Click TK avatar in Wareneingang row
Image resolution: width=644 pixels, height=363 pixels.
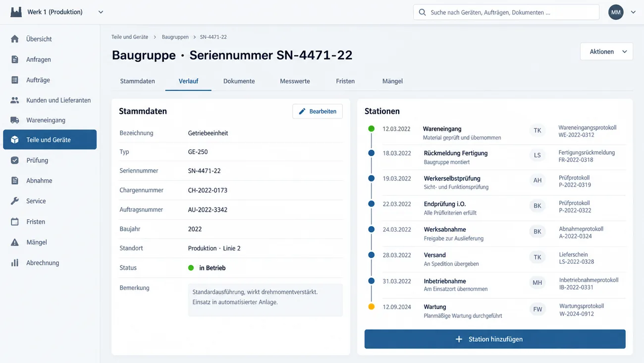[537, 130]
